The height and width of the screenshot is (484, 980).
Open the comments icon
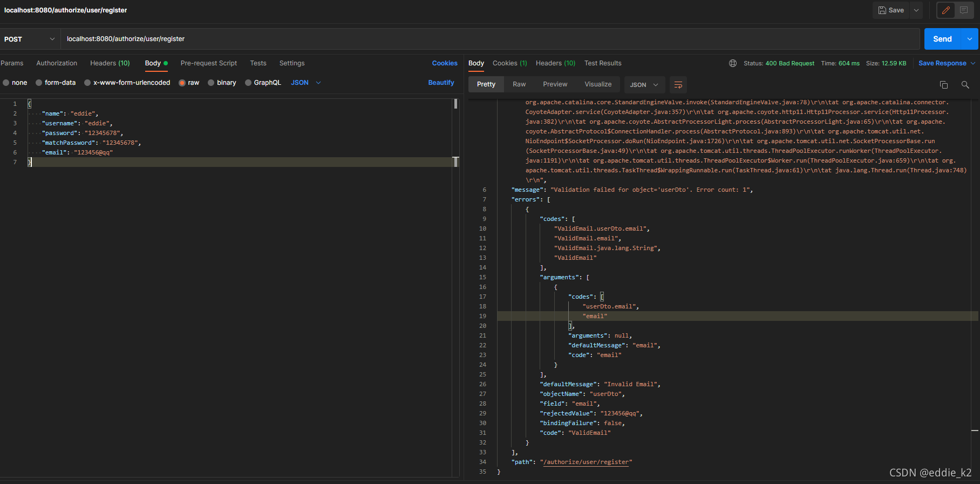point(964,10)
